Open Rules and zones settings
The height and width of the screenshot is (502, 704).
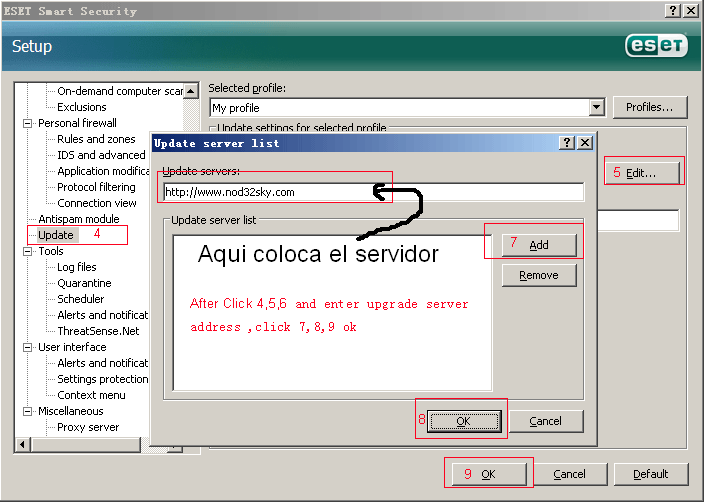(x=96, y=139)
